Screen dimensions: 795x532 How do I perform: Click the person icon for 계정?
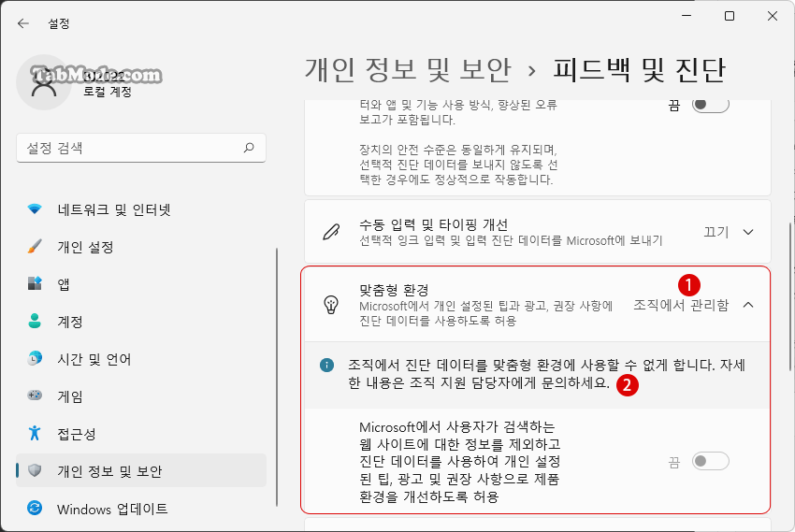(35, 321)
